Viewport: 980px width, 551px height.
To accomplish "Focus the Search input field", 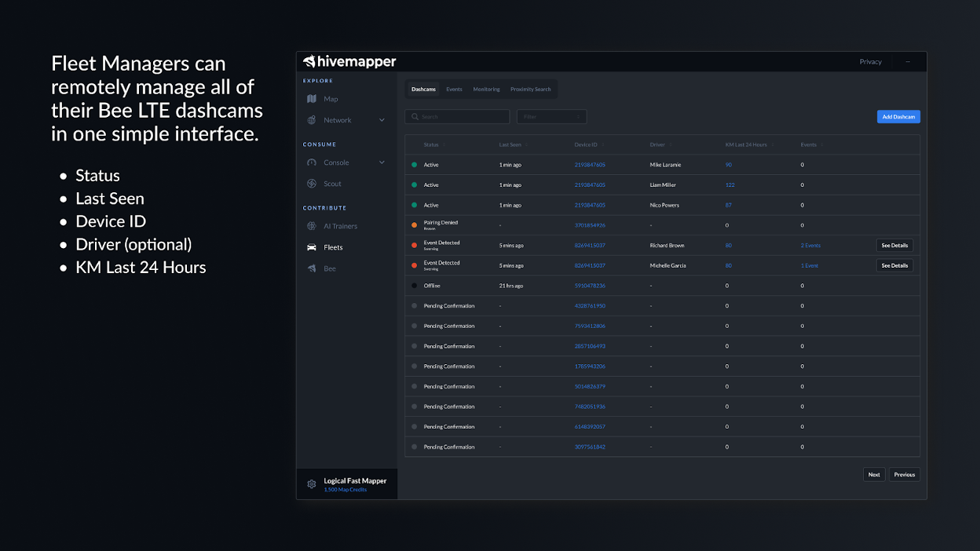I will click(457, 117).
